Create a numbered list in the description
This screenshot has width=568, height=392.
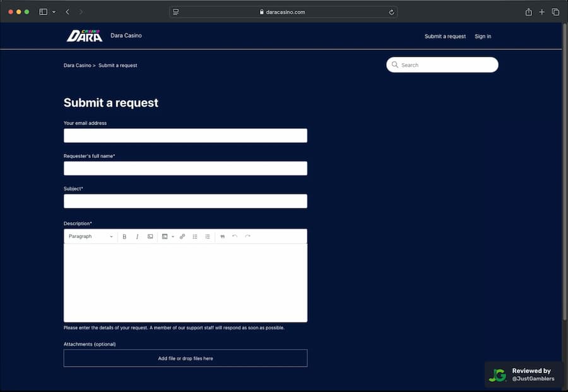click(208, 236)
